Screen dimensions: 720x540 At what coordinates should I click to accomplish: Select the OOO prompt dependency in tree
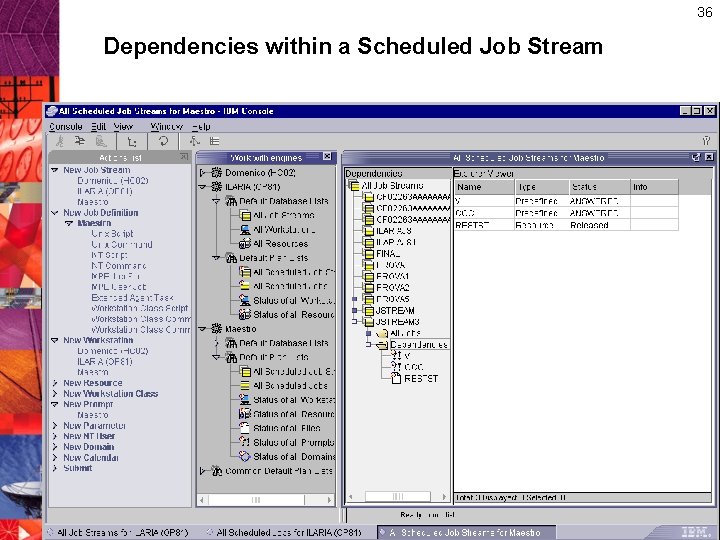point(413,367)
